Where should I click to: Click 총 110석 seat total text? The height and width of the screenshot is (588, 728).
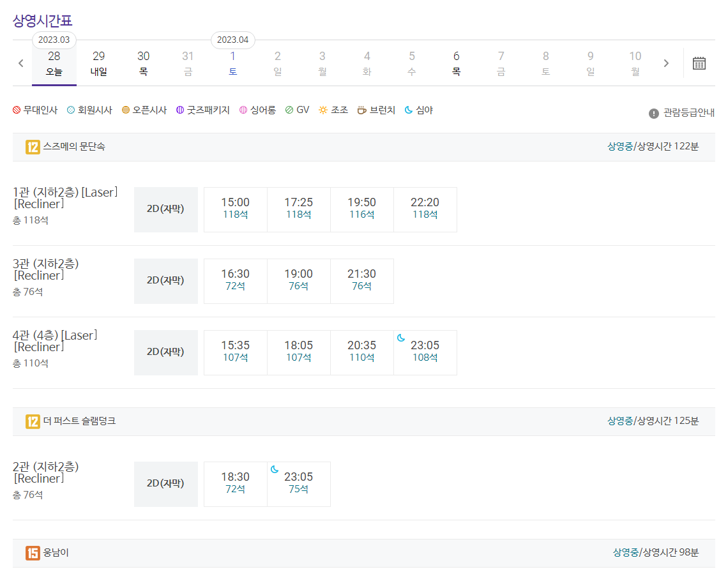coord(30,363)
